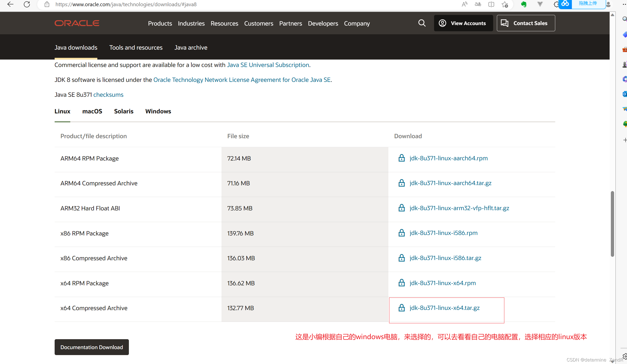Image resolution: width=627 pixels, height=364 pixels.
Task: Click the View Accounts button
Action: 463,23
